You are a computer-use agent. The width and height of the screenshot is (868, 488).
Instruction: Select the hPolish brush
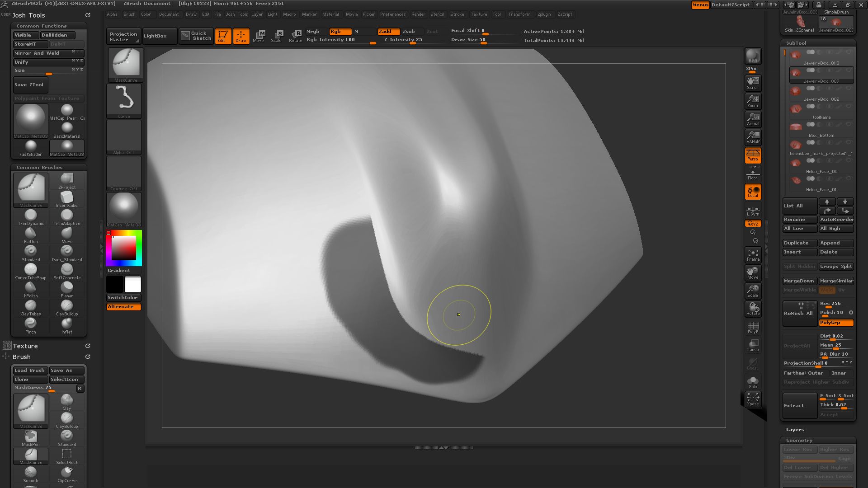[x=31, y=290]
